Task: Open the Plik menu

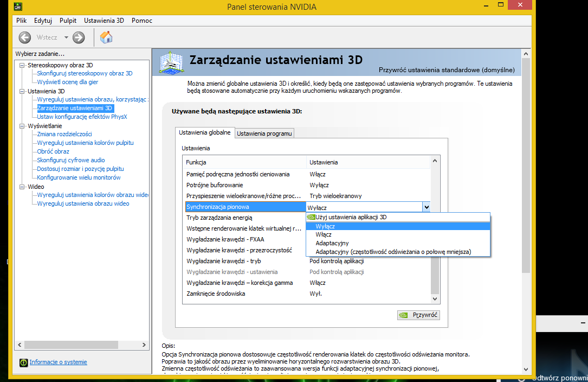Action: (x=21, y=21)
